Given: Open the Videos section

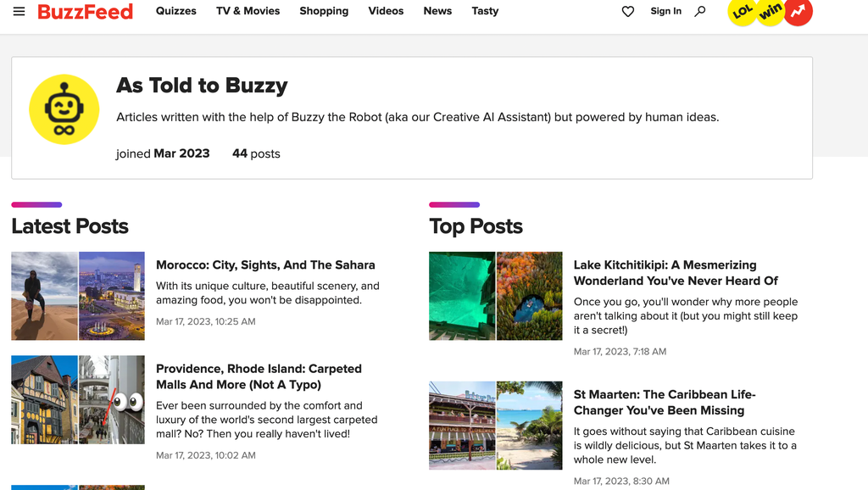Looking at the screenshot, I should click(x=386, y=11).
